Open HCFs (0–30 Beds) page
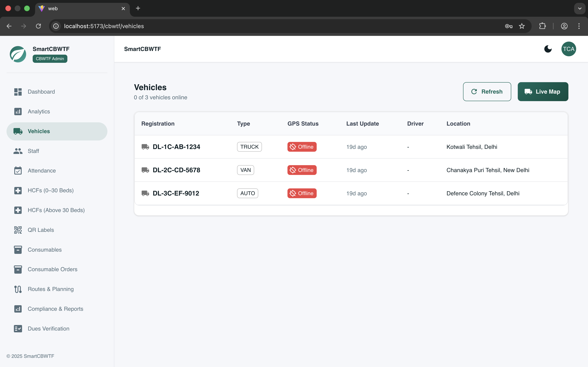This screenshot has width=588, height=367. tap(51, 190)
